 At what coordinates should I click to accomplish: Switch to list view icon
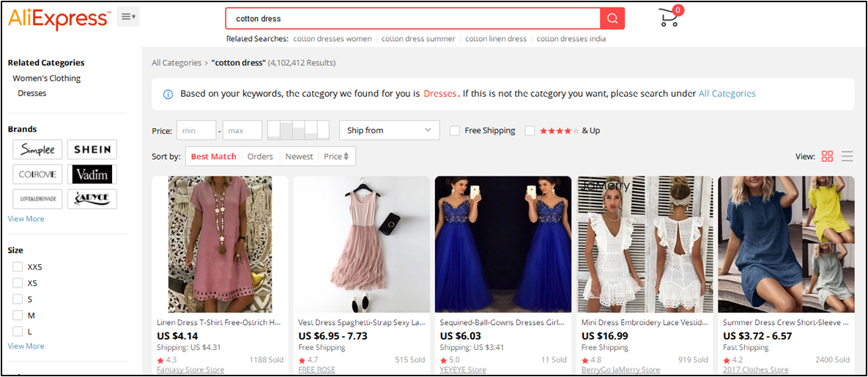point(847,156)
